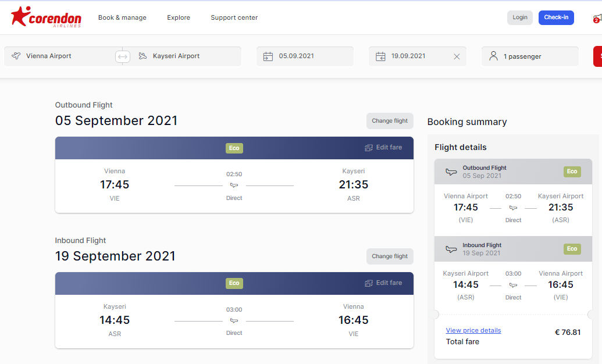The image size is (602, 364).
Task: Click the Edit fare icon on inbound flight
Action: pos(369,283)
